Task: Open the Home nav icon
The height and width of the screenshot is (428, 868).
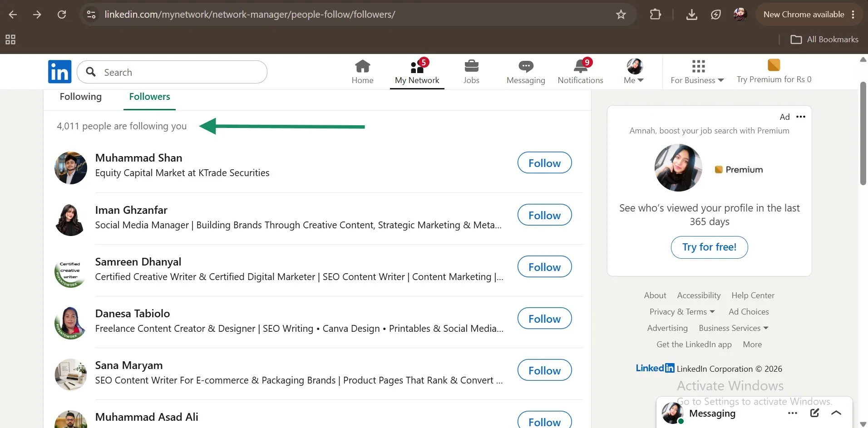Action: [362, 72]
